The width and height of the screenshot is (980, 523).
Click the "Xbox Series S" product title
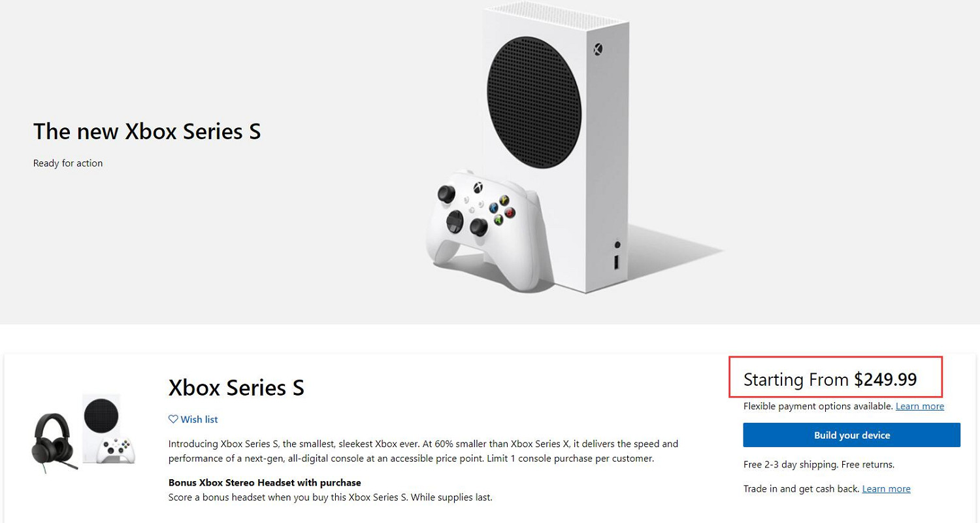point(236,388)
